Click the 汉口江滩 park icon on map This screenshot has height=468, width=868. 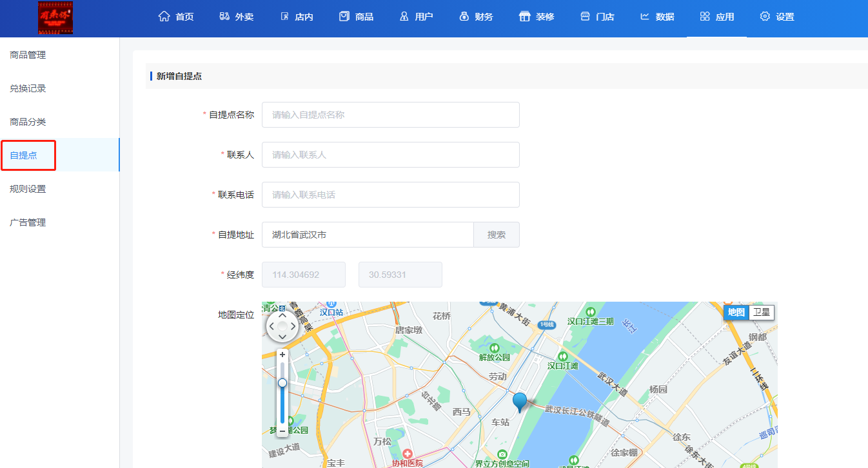(563, 356)
